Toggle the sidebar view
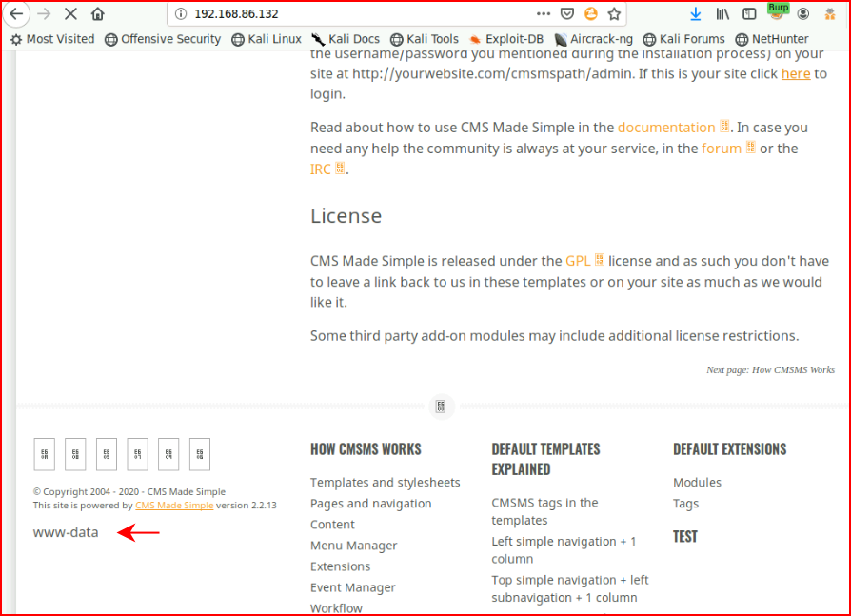851x616 pixels. coord(749,13)
